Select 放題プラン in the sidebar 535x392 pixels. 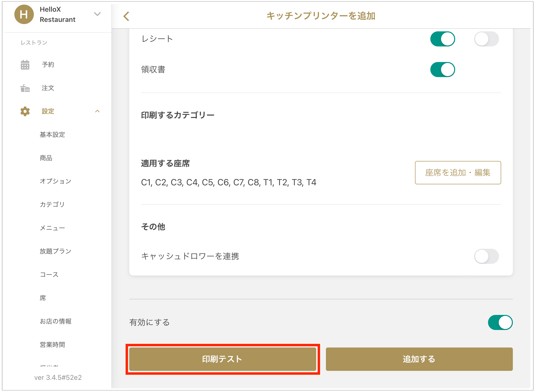pyautogui.click(x=55, y=251)
